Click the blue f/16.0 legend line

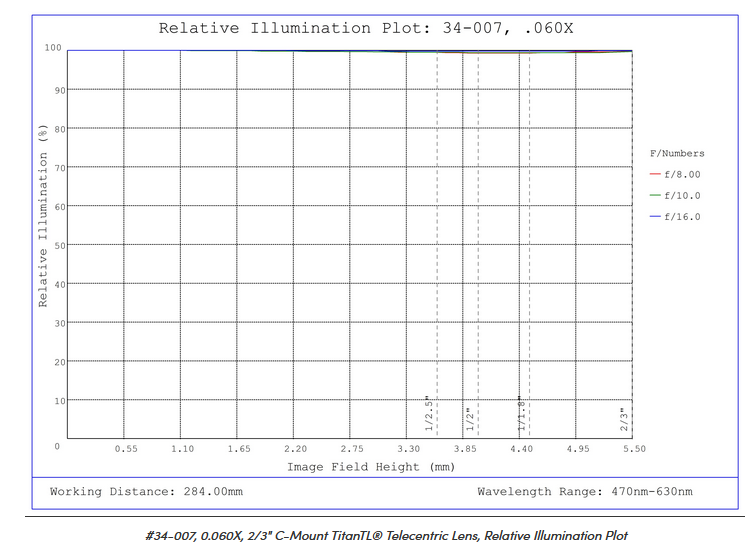coord(655,216)
